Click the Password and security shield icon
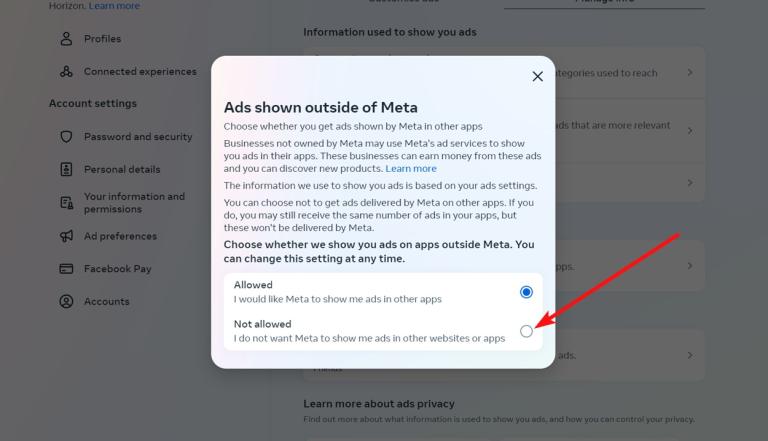Image resolution: width=768 pixels, height=441 pixels. (x=66, y=137)
